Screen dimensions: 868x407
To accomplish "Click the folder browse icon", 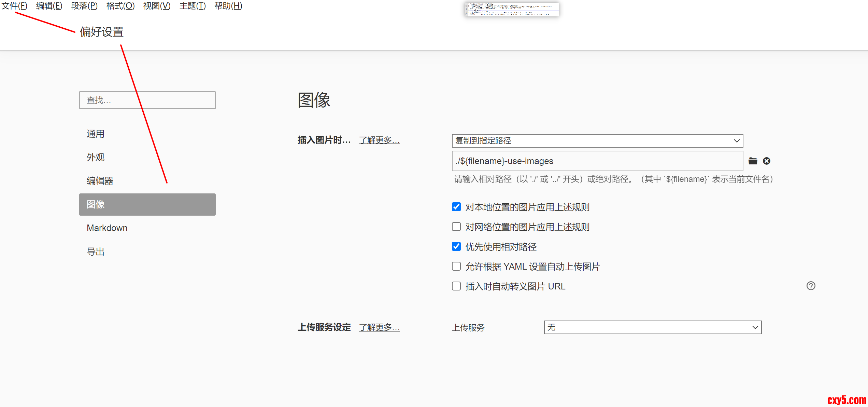I will coord(753,161).
